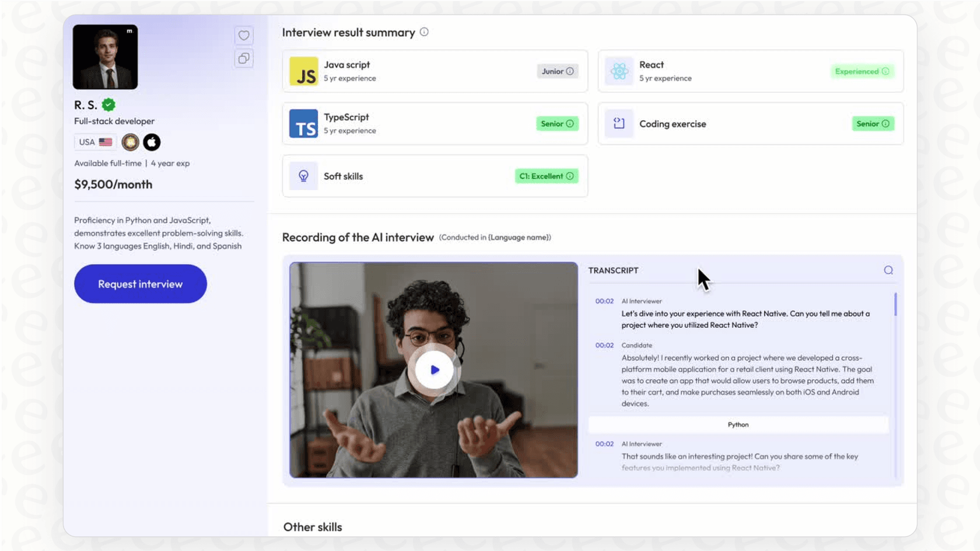Click the duplicate profile icon
This screenshot has height=551, width=980.
244,58
